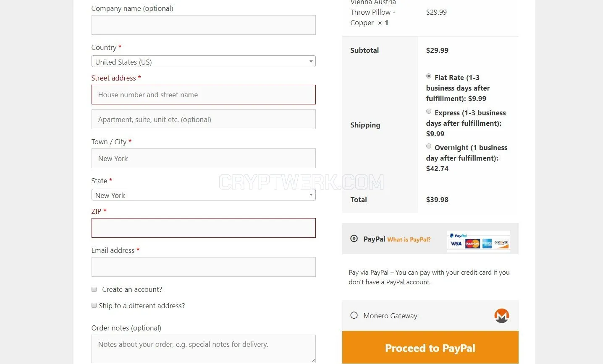Image resolution: width=603 pixels, height=364 pixels.
Task: Open the State dropdown arrow
Action: pyautogui.click(x=311, y=195)
